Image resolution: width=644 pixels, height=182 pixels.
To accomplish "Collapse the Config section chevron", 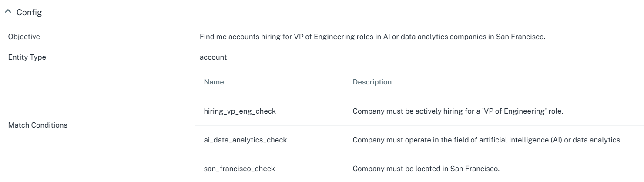I will click(8, 12).
